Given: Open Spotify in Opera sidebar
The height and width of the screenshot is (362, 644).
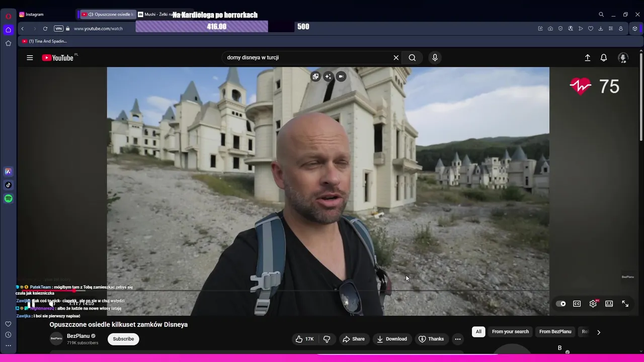Looking at the screenshot, I should pyautogui.click(x=8, y=199).
